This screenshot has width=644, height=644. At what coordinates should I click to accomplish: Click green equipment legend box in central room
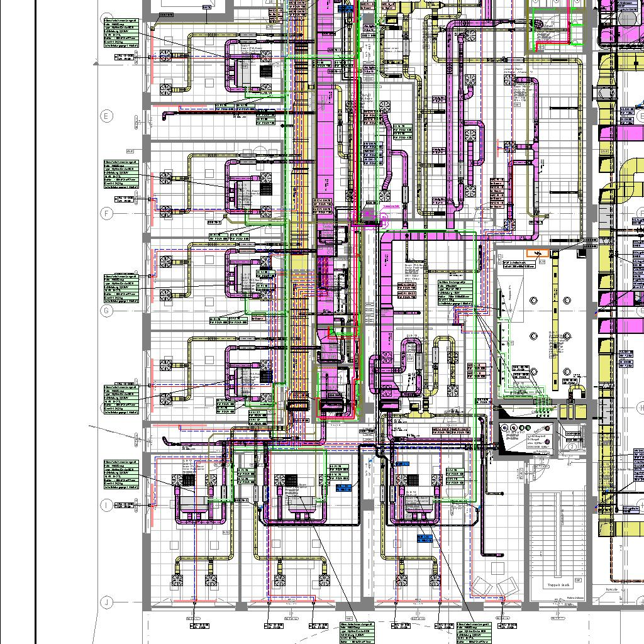pyautogui.click(x=455, y=293)
